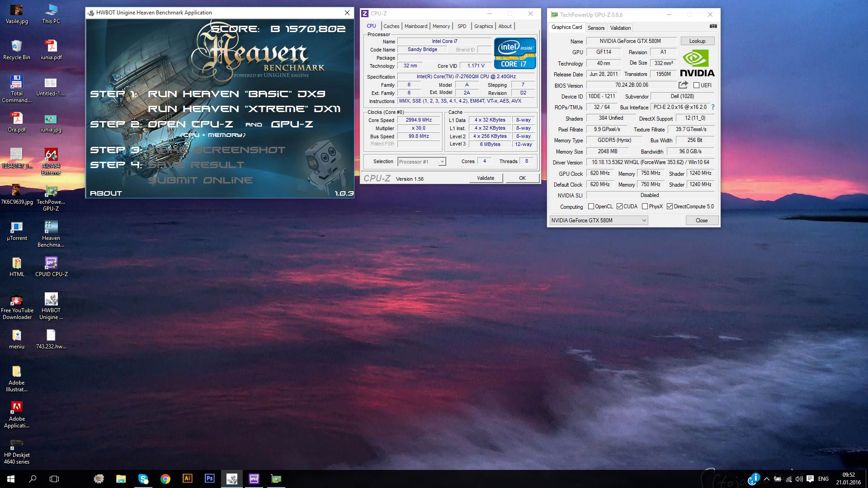The height and width of the screenshot is (488, 868).
Task: Toggle the OpenCL checkbox
Action: point(591,206)
